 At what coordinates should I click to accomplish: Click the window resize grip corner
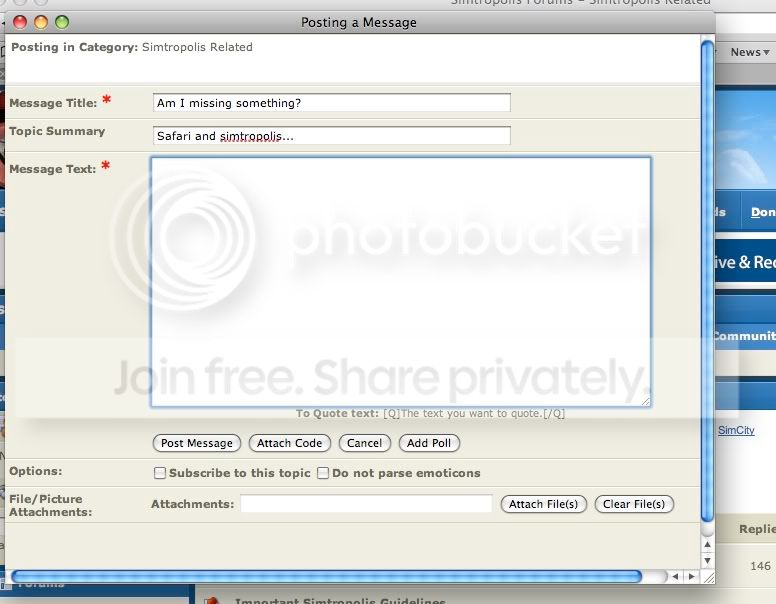pyautogui.click(x=709, y=577)
